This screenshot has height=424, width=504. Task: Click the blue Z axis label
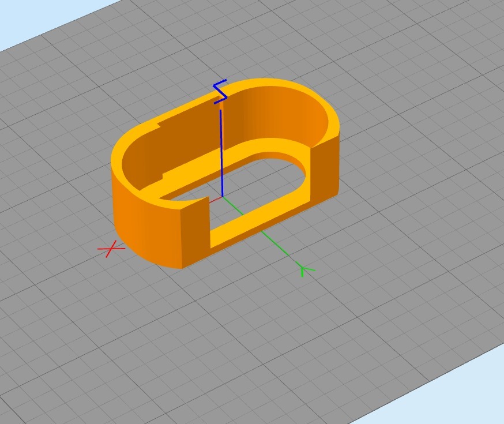(x=220, y=92)
